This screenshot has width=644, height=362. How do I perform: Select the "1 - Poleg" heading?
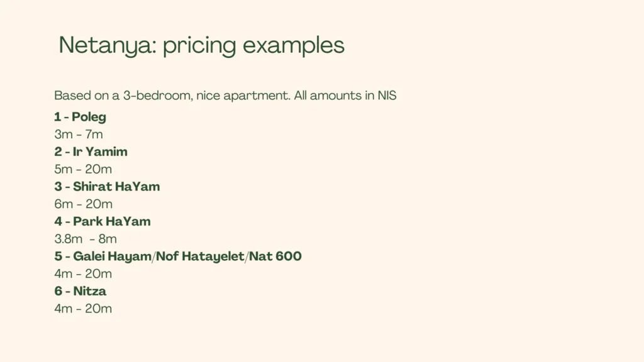coord(80,117)
